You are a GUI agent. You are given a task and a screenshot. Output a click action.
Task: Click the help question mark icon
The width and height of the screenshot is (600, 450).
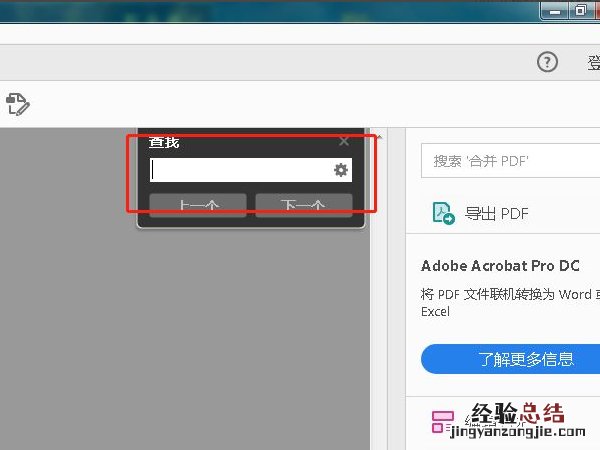tap(547, 62)
